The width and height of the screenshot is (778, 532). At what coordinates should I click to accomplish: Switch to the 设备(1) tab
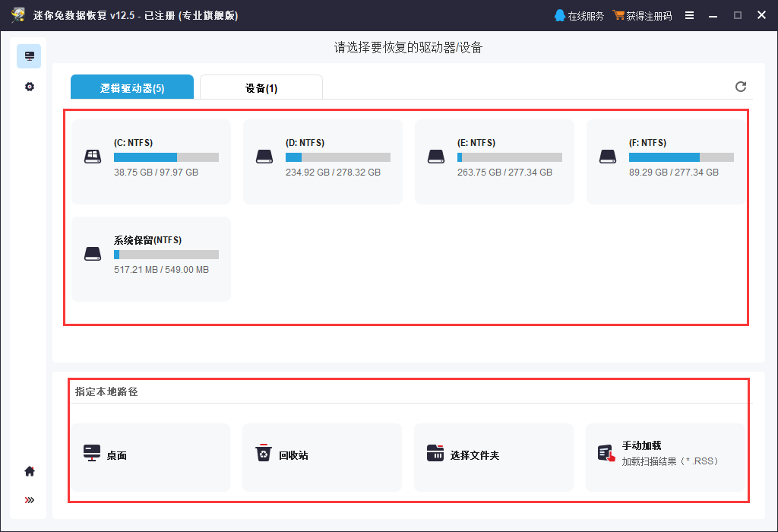pos(261,87)
